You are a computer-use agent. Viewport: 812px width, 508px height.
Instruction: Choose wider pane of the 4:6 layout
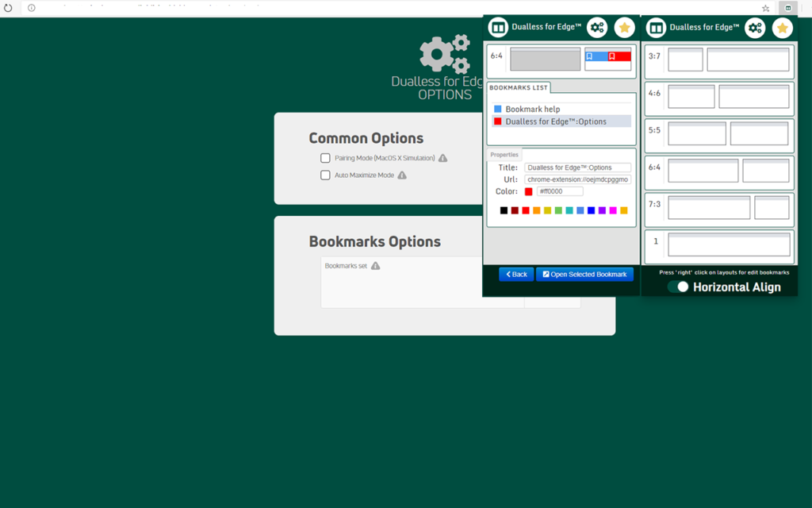[753, 96]
